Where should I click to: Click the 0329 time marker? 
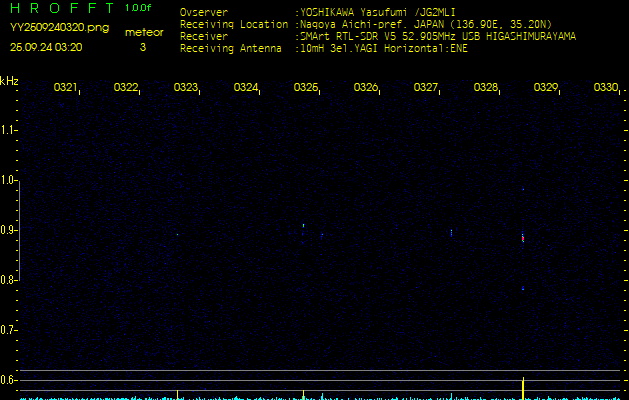pyautogui.click(x=546, y=87)
